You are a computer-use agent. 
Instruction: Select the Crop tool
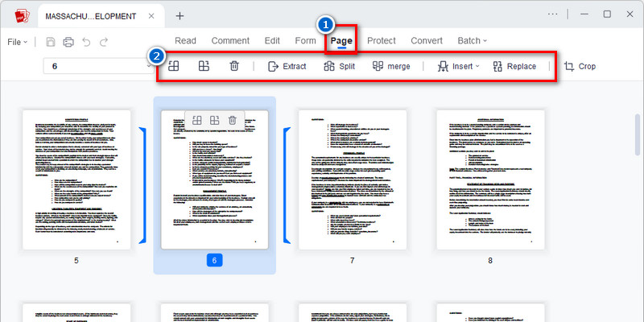pos(580,67)
